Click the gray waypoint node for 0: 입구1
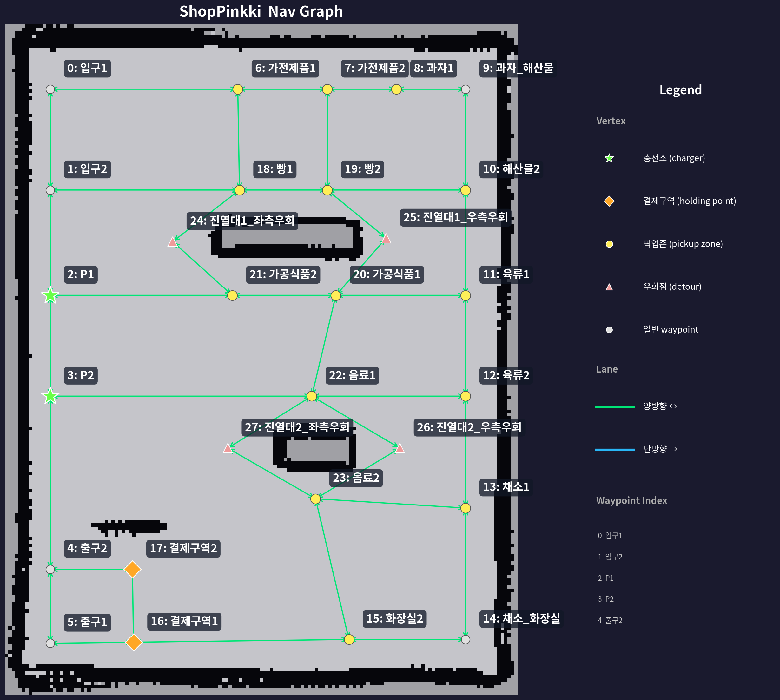Image resolution: width=780 pixels, height=700 pixels. pos(50,89)
